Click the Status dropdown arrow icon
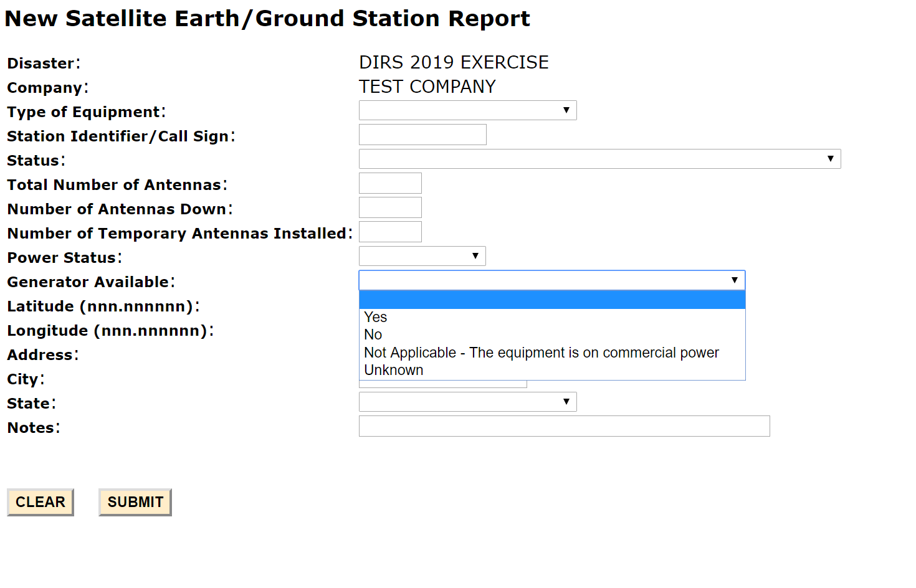 (x=831, y=159)
